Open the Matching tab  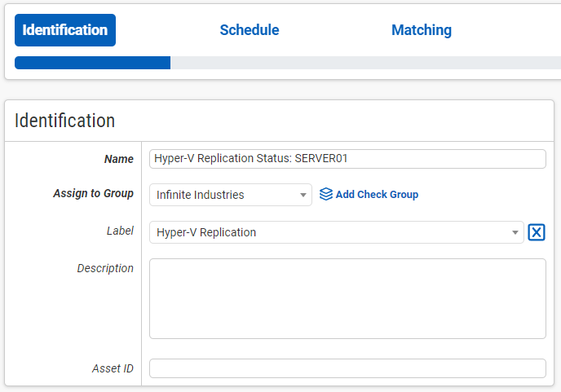pyautogui.click(x=422, y=30)
